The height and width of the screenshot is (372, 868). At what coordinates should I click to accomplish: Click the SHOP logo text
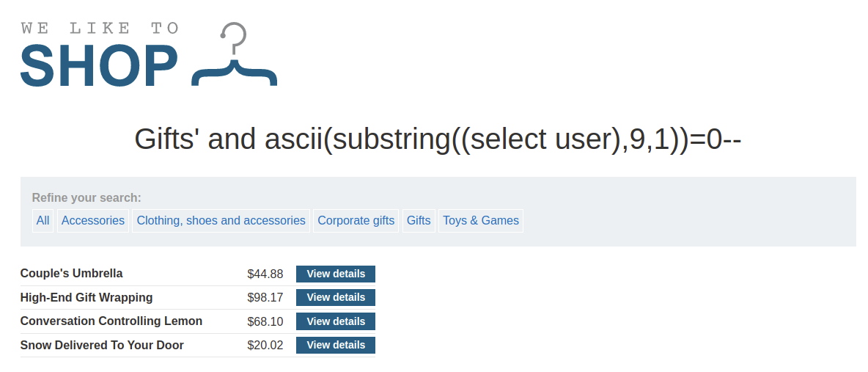[99, 67]
